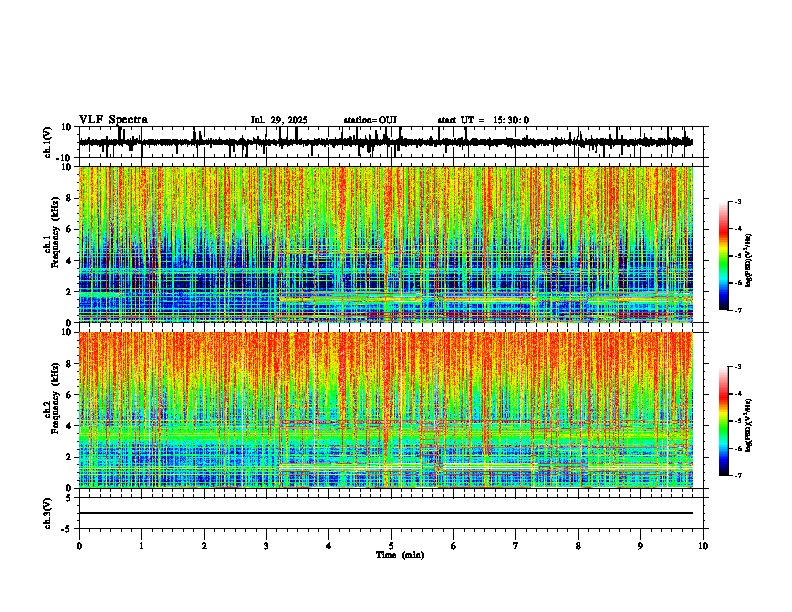792x612 pixels.
Task: Click the "4" kHz tick on ch.2 frequency axis
Action: pyautogui.click(x=70, y=426)
